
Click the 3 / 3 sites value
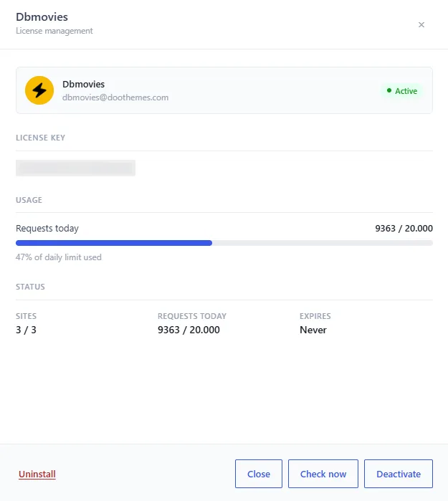(x=26, y=330)
